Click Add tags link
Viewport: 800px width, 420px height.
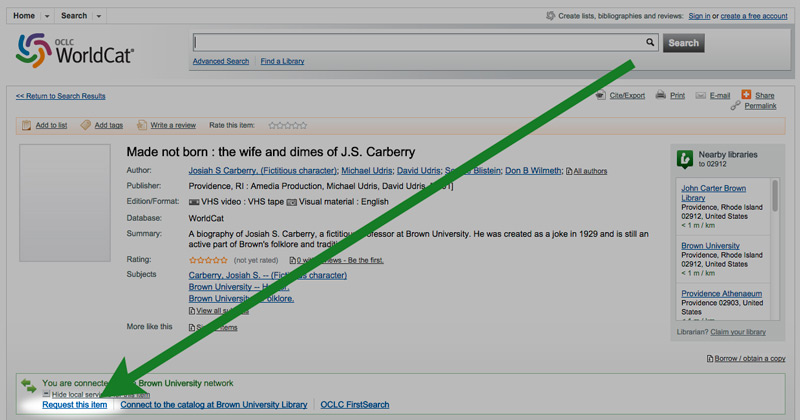pos(109,125)
